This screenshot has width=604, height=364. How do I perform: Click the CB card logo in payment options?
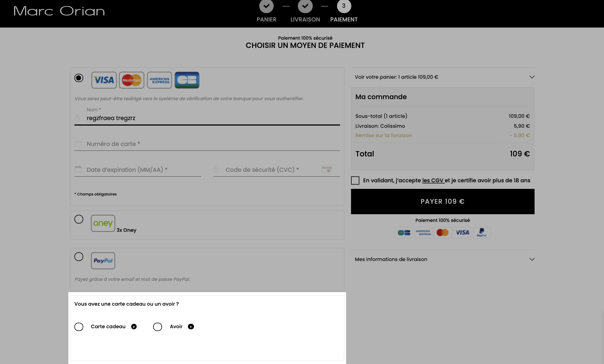[x=187, y=80]
